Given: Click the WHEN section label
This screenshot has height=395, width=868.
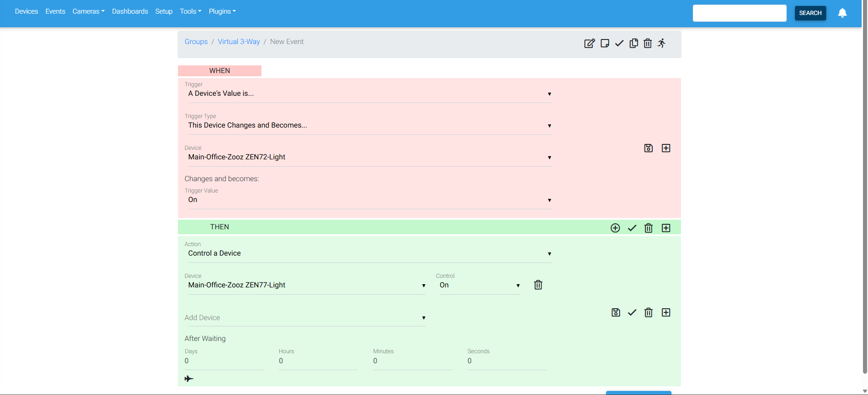Looking at the screenshot, I should pyautogui.click(x=220, y=71).
